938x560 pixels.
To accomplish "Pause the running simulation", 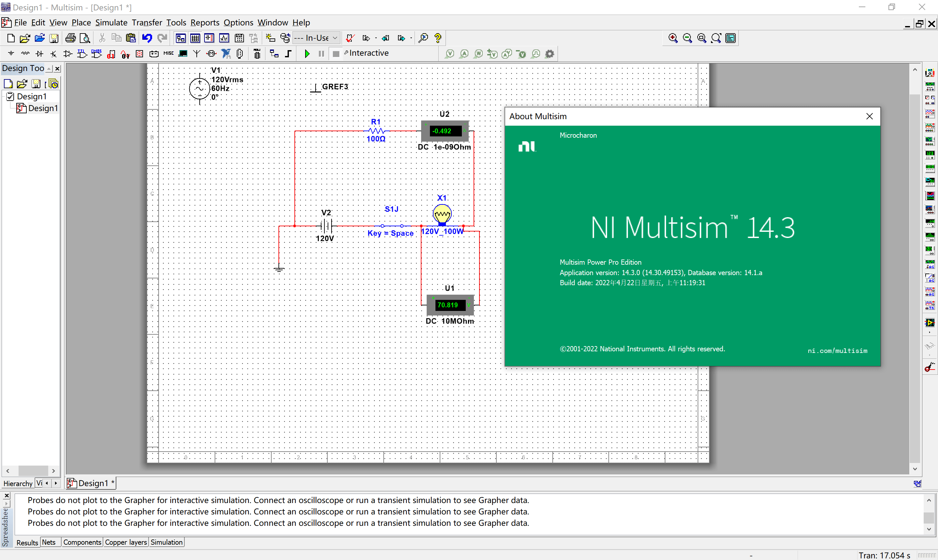I will (321, 54).
